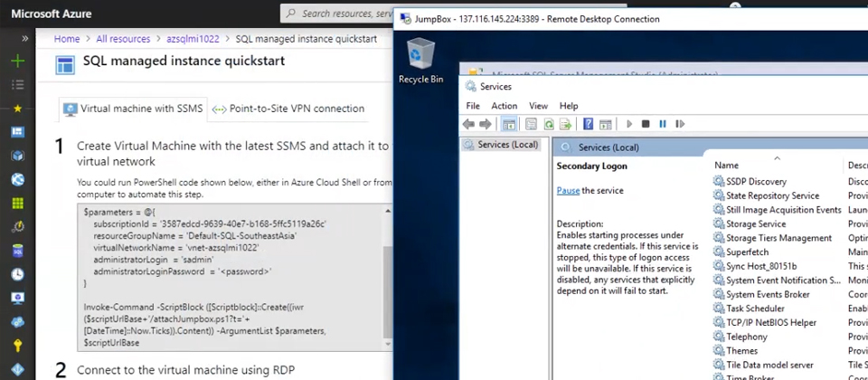This screenshot has width=868, height=380.
Task: Click the green Refresh toolbar icon
Action: click(549, 124)
